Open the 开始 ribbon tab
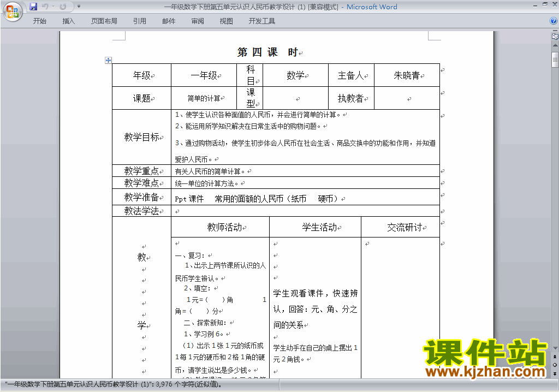This screenshot has height=392, width=559. point(39,21)
